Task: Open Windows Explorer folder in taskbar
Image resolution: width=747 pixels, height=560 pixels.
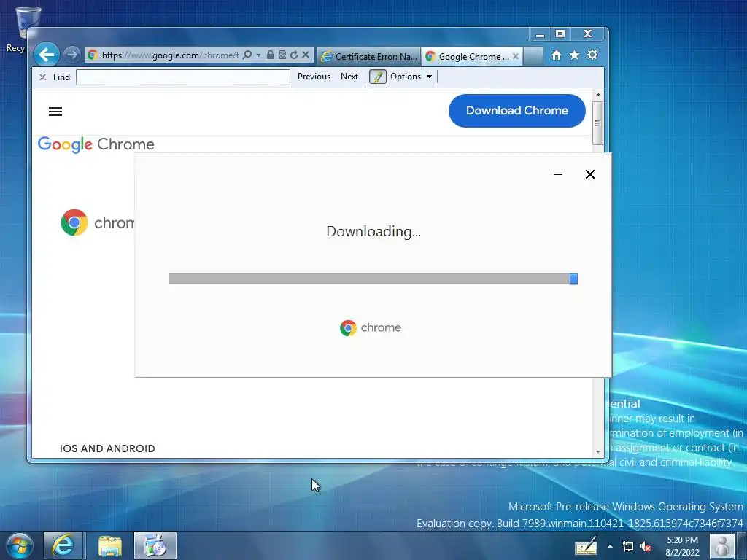Action: pyautogui.click(x=110, y=545)
